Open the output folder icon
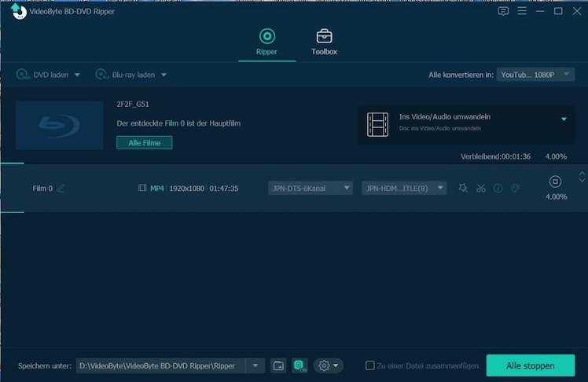This screenshot has height=382, width=588. pos(278,365)
